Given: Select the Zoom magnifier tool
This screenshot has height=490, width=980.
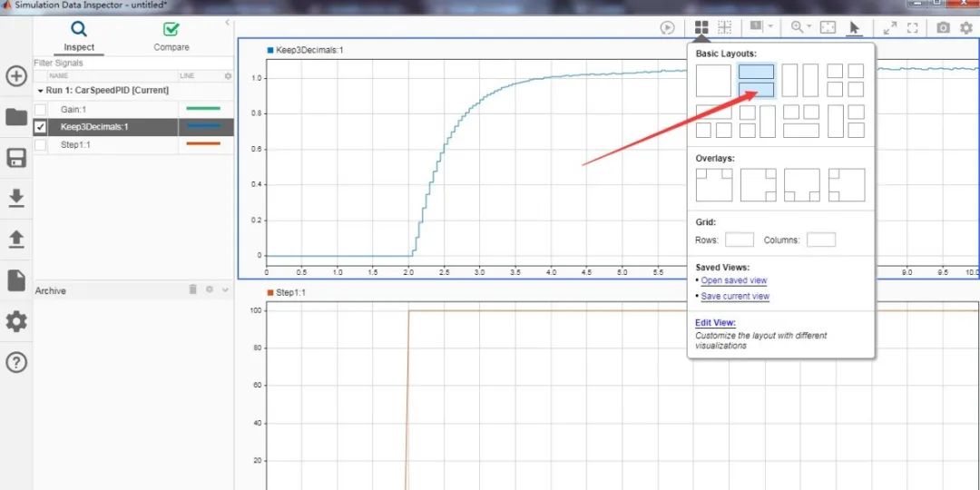Looking at the screenshot, I should coord(797,27).
